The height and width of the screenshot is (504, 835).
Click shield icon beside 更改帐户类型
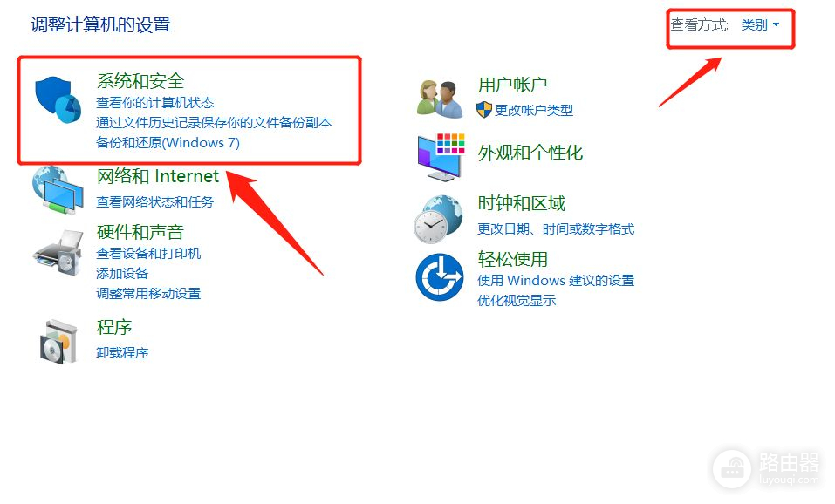tap(484, 110)
